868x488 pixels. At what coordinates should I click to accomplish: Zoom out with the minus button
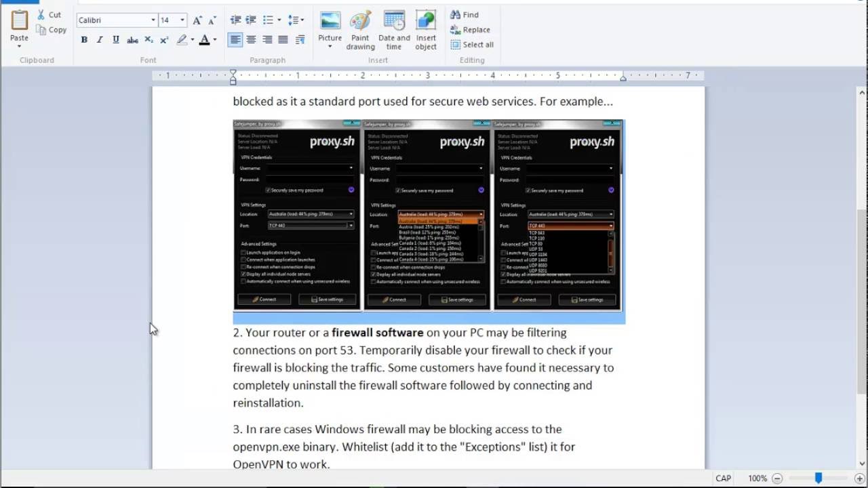(778, 479)
